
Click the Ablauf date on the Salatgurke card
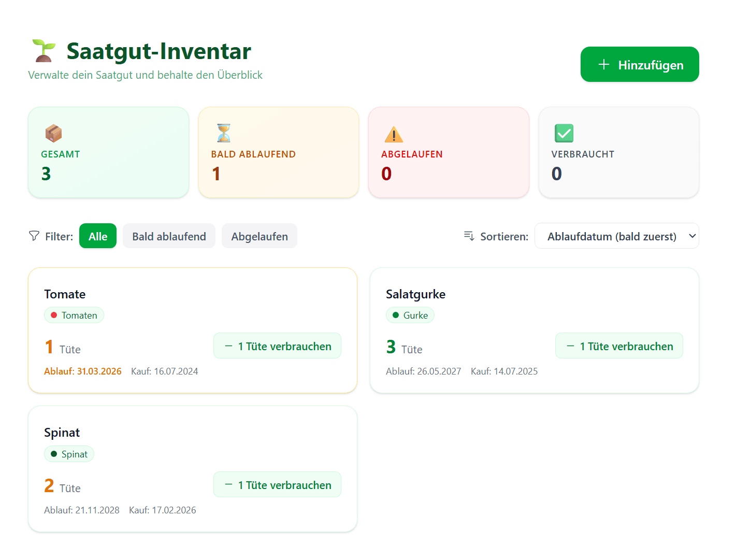coord(423,371)
